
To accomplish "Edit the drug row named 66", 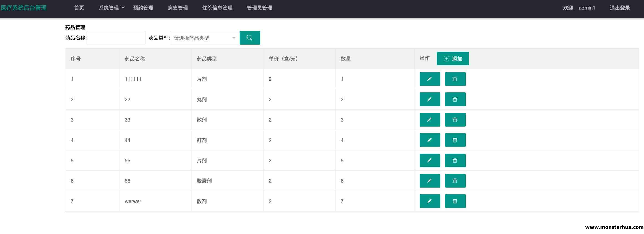I will (429, 181).
